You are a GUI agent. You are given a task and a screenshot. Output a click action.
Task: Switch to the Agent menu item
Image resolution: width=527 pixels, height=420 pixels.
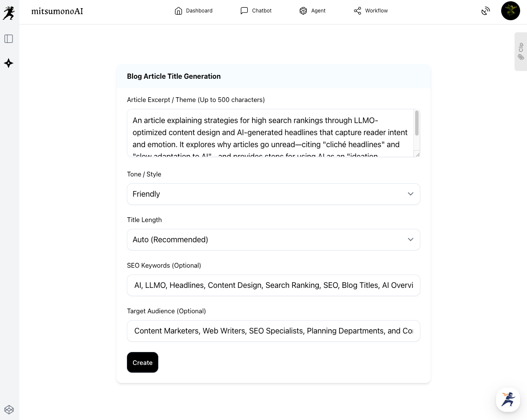(312, 11)
